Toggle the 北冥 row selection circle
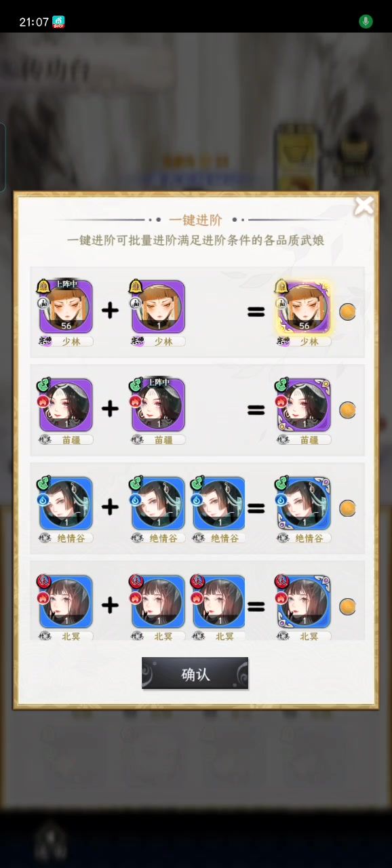Screen dimensions: 392x868 pos(347,606)
